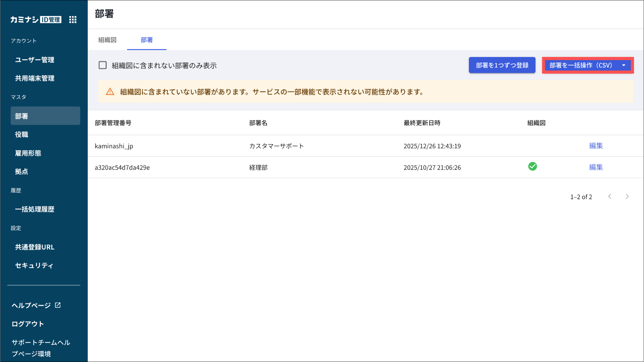Click external link icon beside ヘルプページ
This screenshot has height=362, width=644.
(58, 305)
